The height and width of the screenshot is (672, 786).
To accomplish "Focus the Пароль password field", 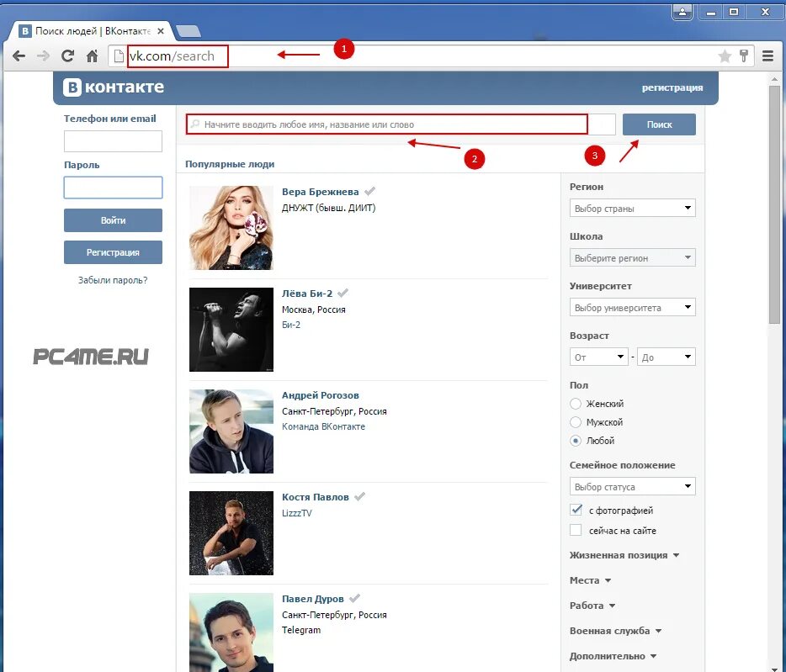I will click(113, 188).
